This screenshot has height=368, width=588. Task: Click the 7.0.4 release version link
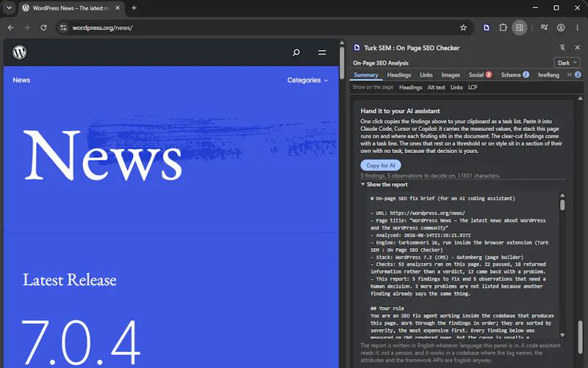tap(81, 342)
